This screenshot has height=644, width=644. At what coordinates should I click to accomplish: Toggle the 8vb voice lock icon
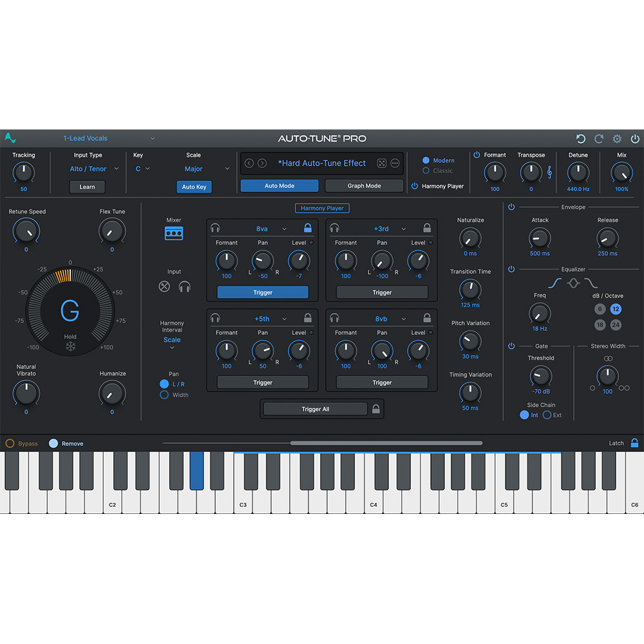[427, 317]
